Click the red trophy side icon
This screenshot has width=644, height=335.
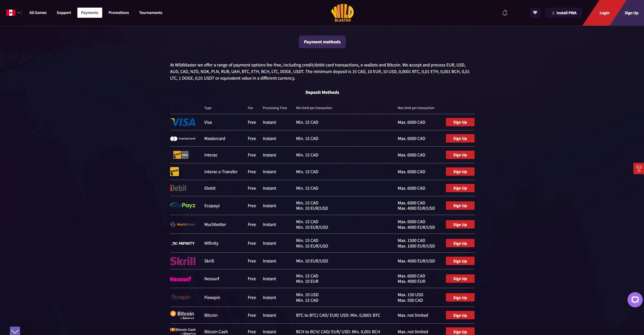[639, 169]
